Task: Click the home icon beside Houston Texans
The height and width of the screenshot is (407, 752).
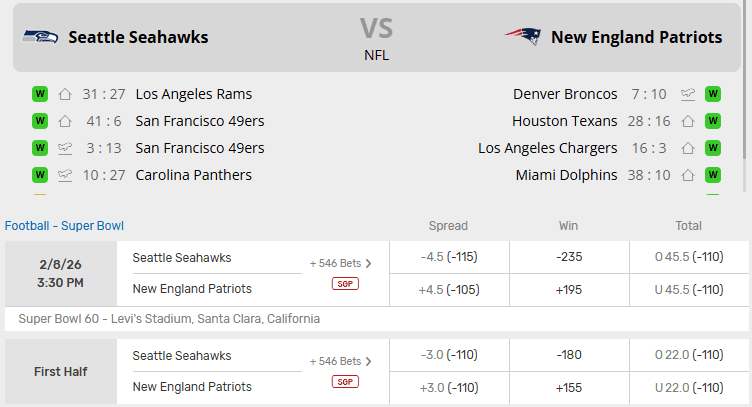Action: (x=688, y=121)
